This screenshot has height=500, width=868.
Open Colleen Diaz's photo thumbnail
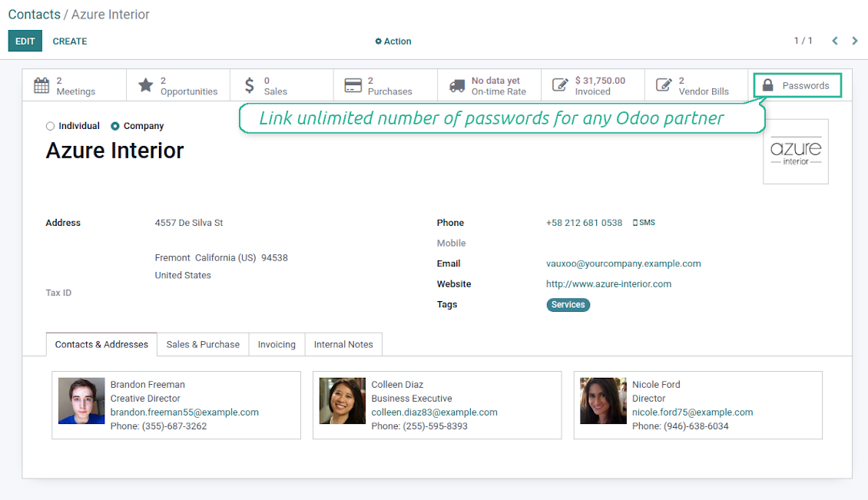pyautogui.click(x=342, y=401)
